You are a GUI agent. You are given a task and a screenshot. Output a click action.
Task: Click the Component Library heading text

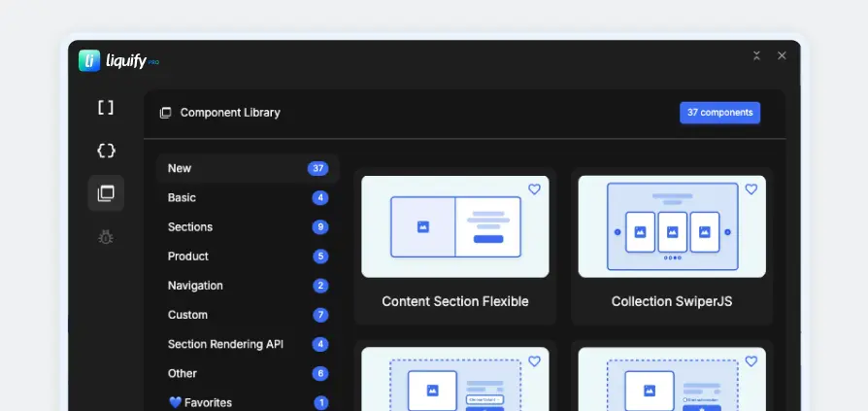click(230, 113)
